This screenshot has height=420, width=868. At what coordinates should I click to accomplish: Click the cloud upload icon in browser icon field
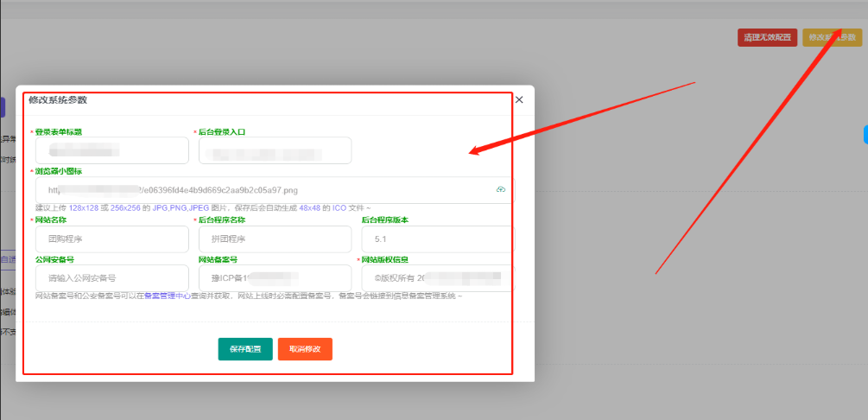tap(501, 189)
